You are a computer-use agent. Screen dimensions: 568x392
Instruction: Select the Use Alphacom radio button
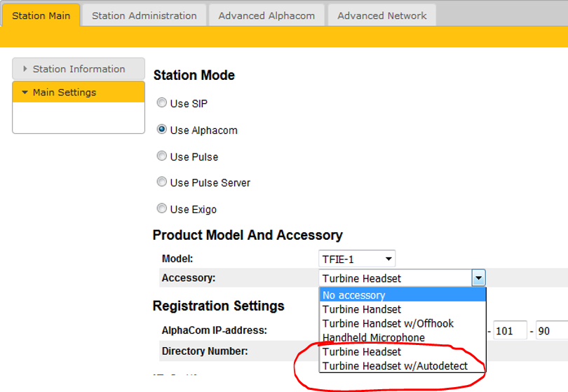click(162, 130)
